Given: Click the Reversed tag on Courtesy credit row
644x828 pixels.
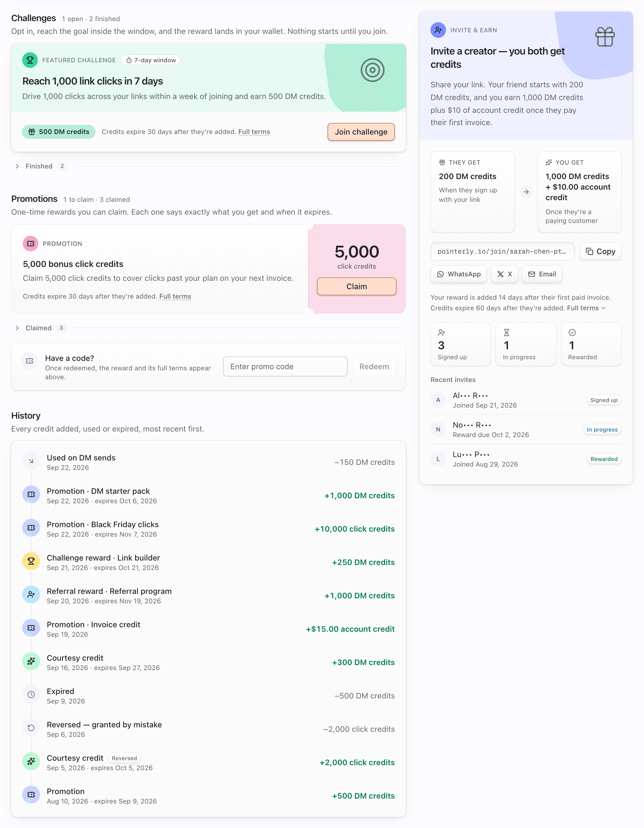Looking at the screenshot, I should [x=124, y=758].
